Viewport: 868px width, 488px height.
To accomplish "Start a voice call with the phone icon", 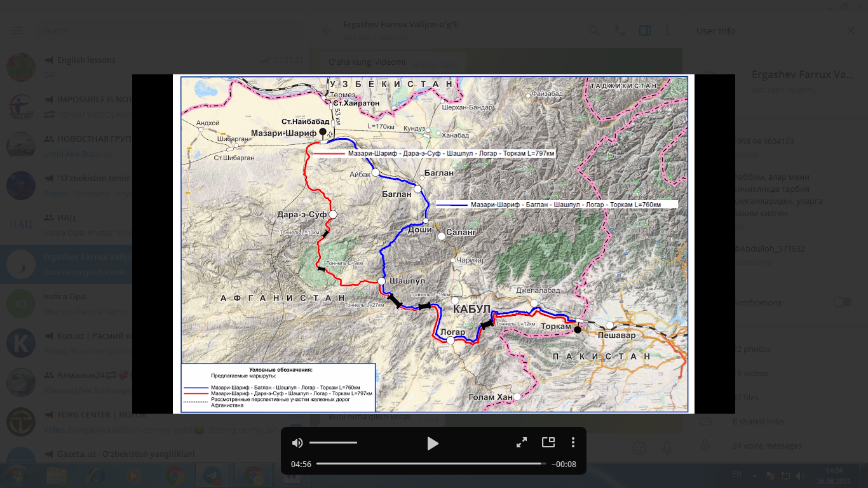I will 620,30.
